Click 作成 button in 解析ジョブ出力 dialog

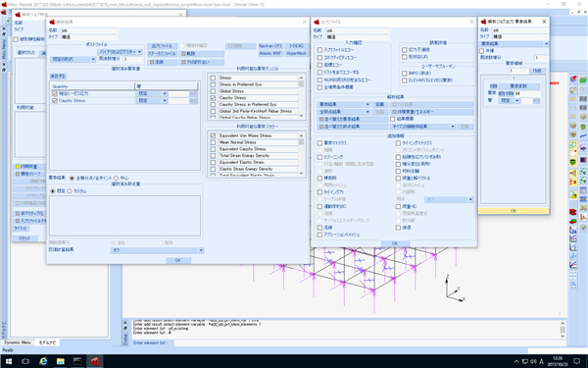point(538,71)
